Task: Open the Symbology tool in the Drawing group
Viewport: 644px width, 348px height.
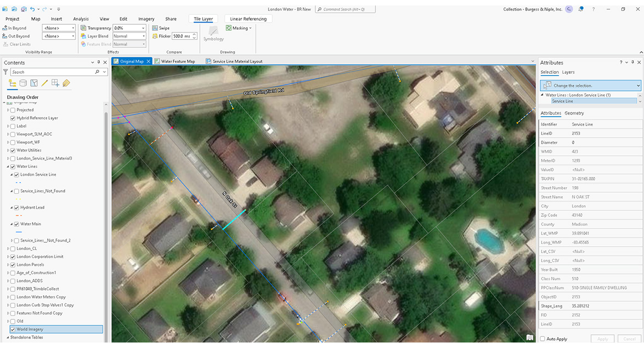Action: pos(213,34)
